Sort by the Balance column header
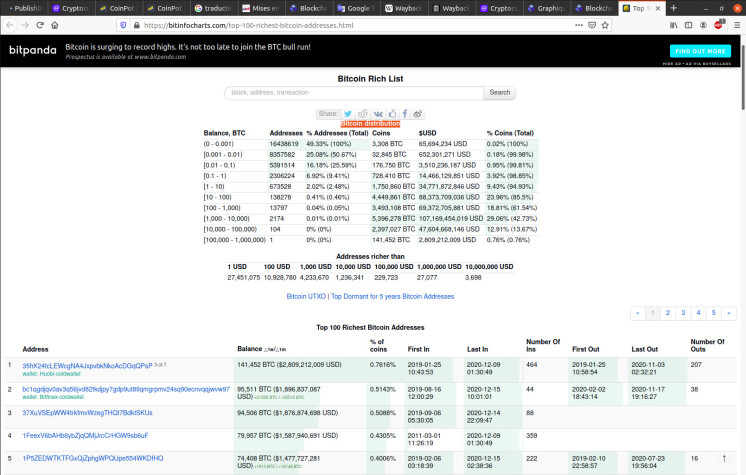This screenshot has height=475, width=746. coord(249,348)
